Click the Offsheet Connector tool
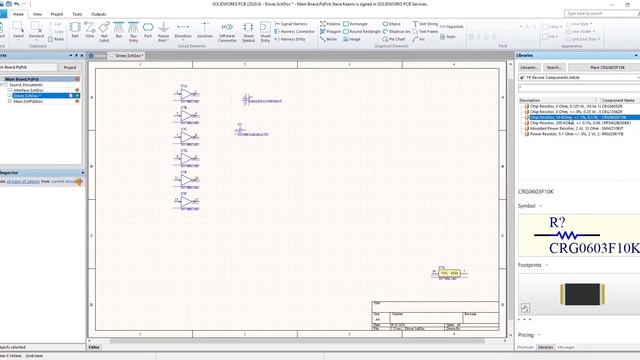Viewport: 640px width, 360px height. (227, 32)
